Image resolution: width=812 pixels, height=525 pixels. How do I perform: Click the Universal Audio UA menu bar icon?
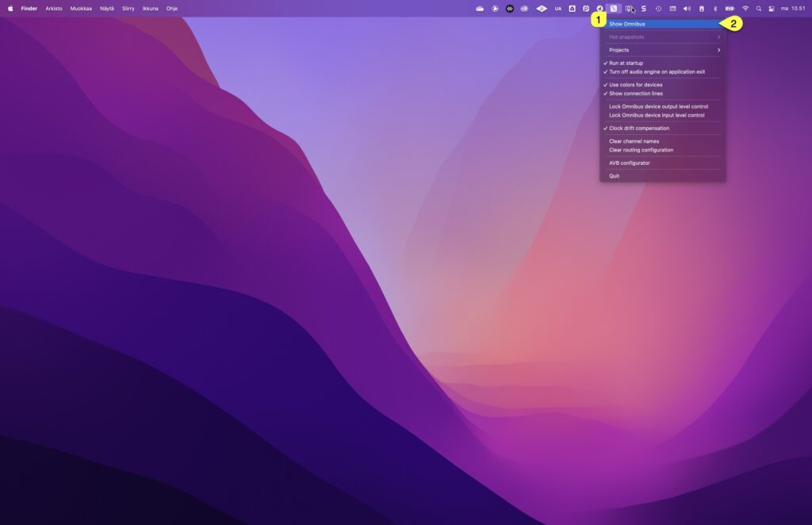557,8
